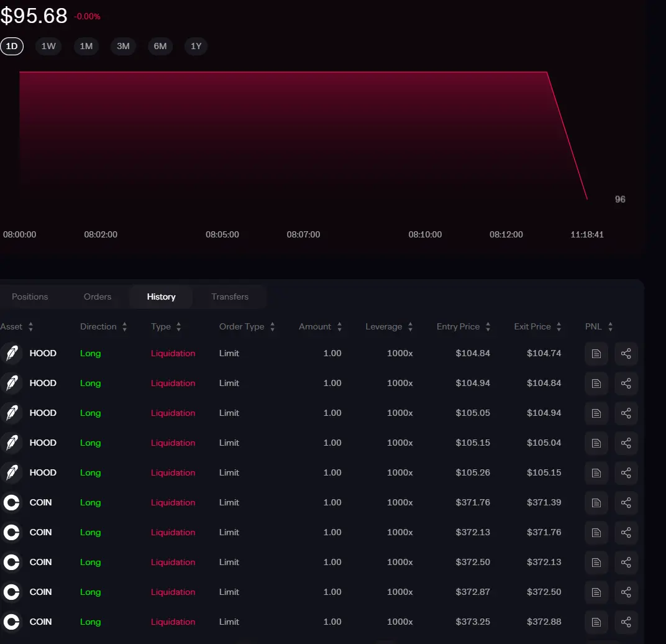Open details for HOOD $105.05 entry trade
This screenshot has width=666, height=644.
(596, 413)
